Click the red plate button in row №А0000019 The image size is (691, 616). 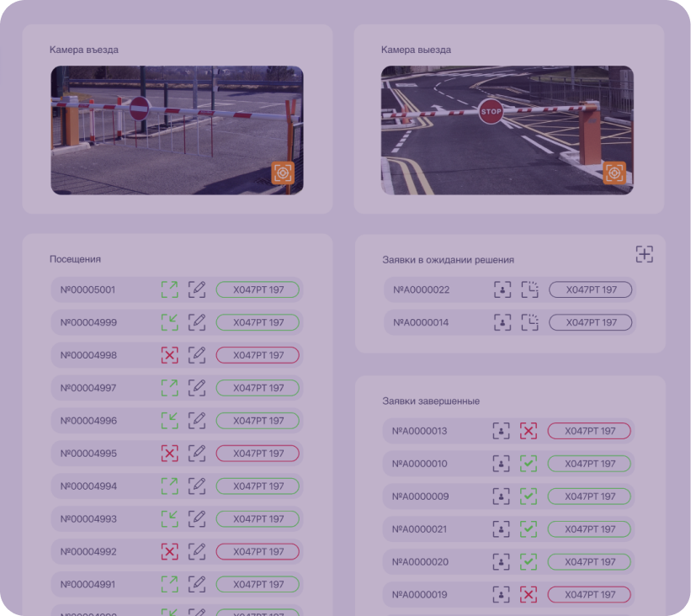[x=589, y=594]
